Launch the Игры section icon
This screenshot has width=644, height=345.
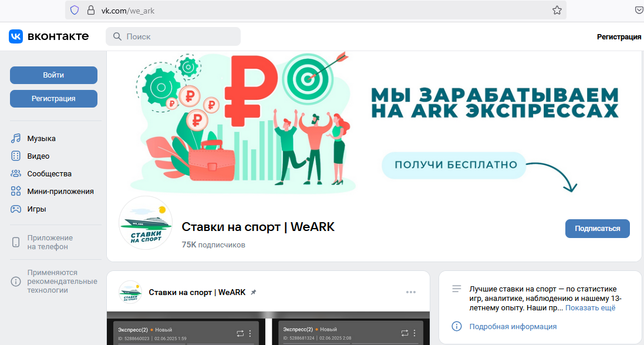[x=16, y=209]
